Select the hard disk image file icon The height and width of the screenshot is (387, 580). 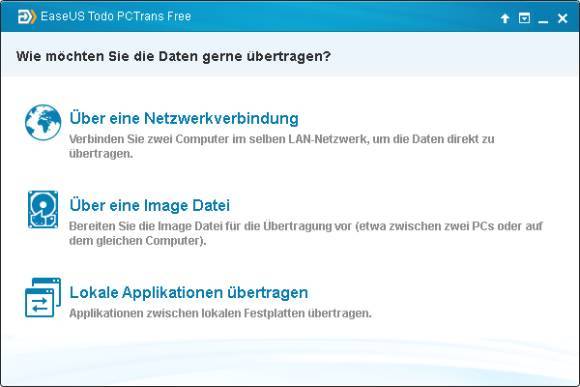point(43,209)
